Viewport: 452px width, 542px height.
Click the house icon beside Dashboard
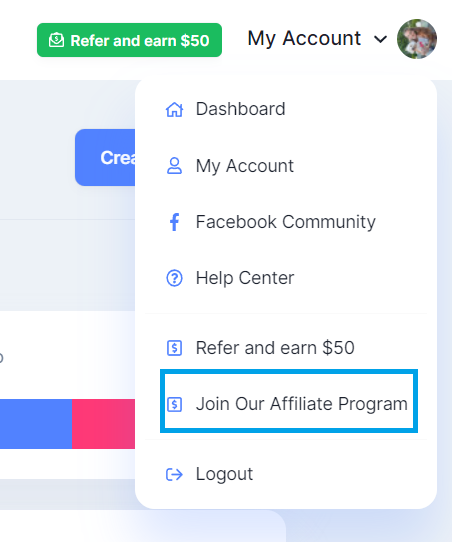coord(174,110)
